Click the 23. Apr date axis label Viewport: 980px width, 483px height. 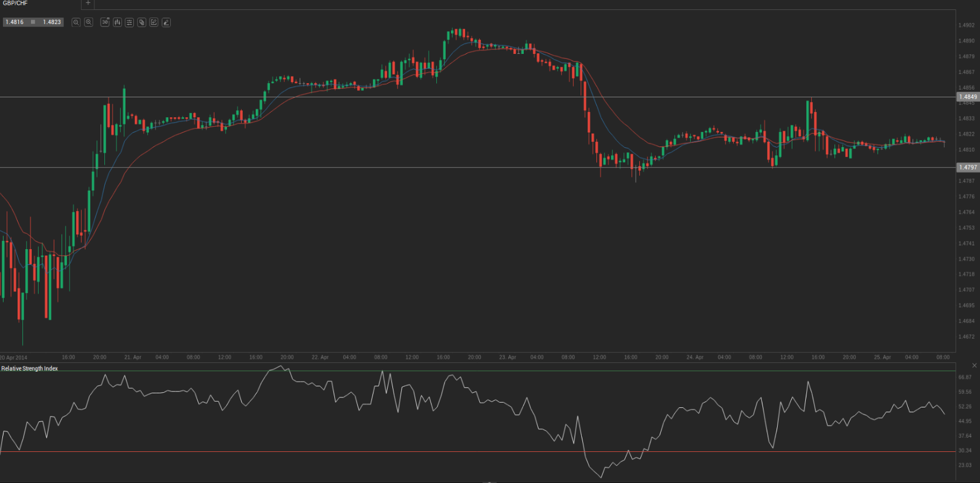[508, 357]
